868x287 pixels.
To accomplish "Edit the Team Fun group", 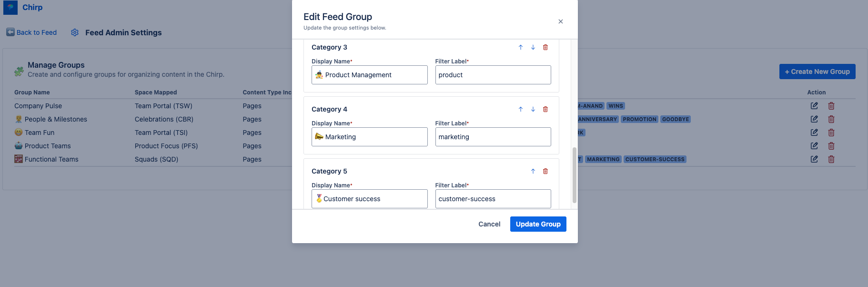I will pyautogui.click(x=814, y=133).
